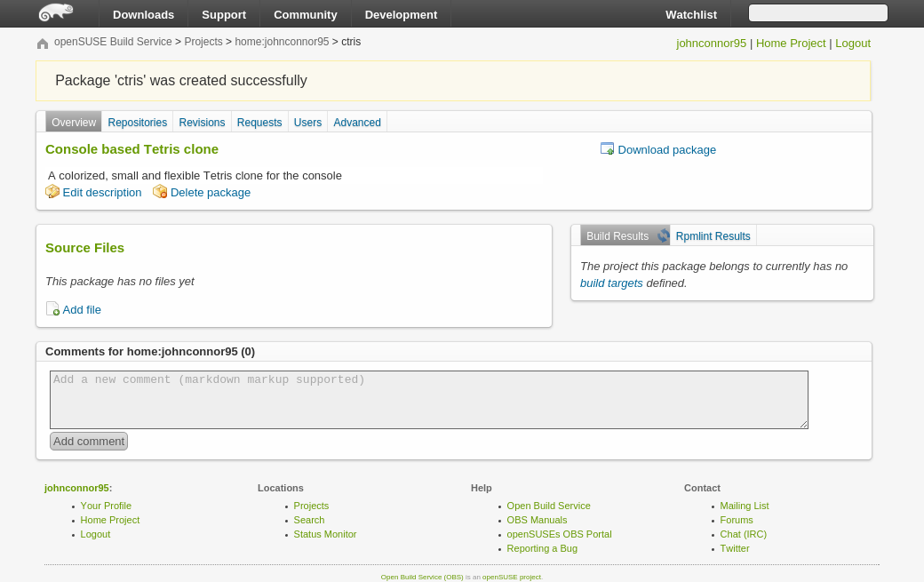
Task: Click the 'This package has no files yet' text
Action: 120,282
